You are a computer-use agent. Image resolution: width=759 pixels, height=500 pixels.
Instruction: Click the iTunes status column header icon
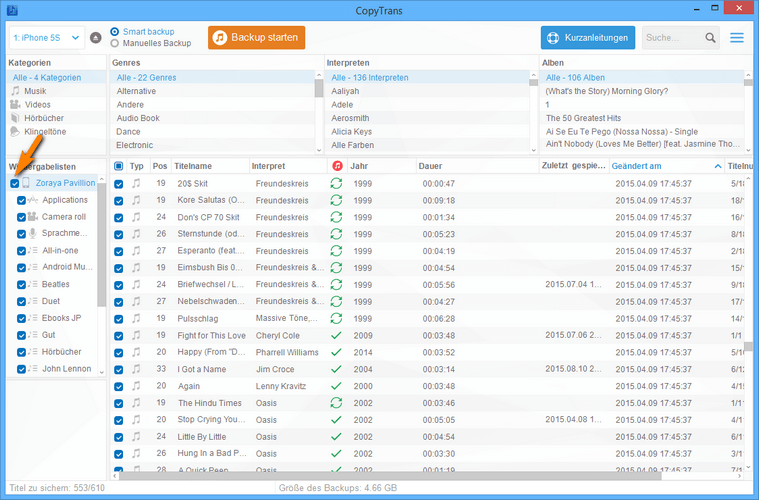[x=337, y=166]
